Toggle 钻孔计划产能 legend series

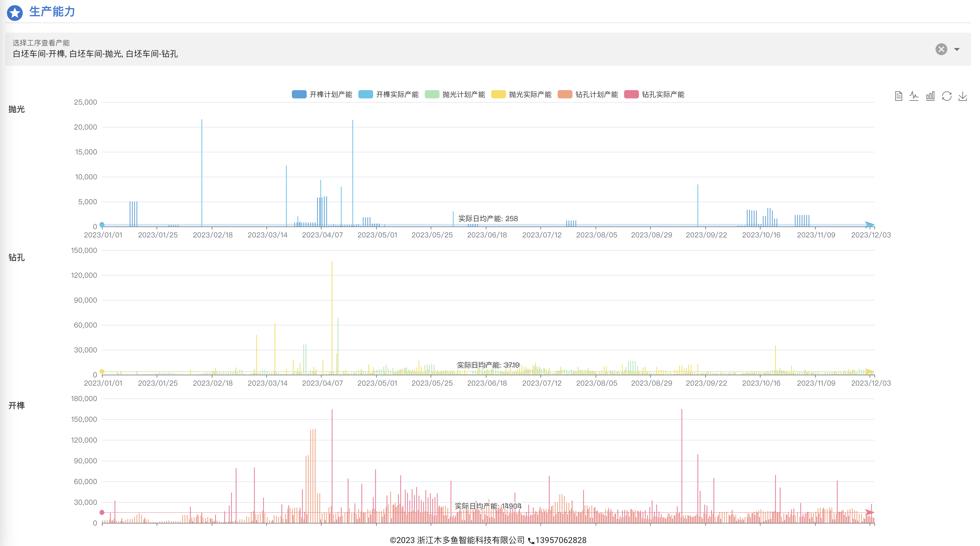(x=588, y=94)
